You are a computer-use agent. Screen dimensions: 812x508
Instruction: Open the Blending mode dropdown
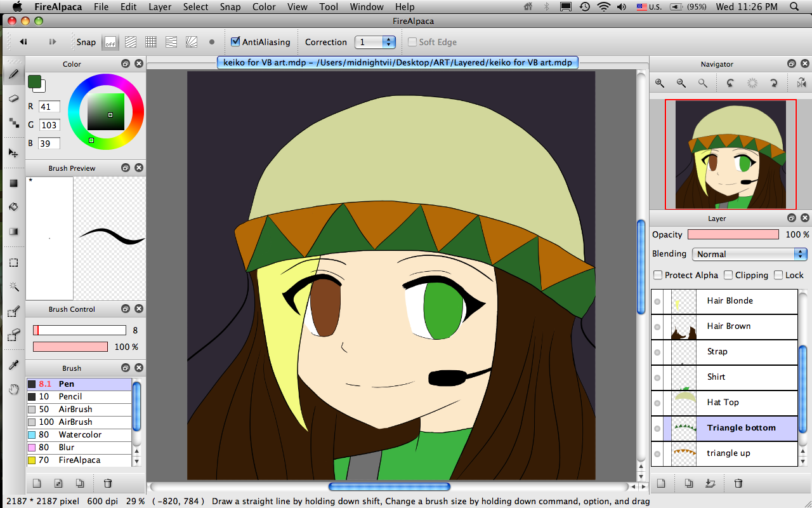coord(749,254)
